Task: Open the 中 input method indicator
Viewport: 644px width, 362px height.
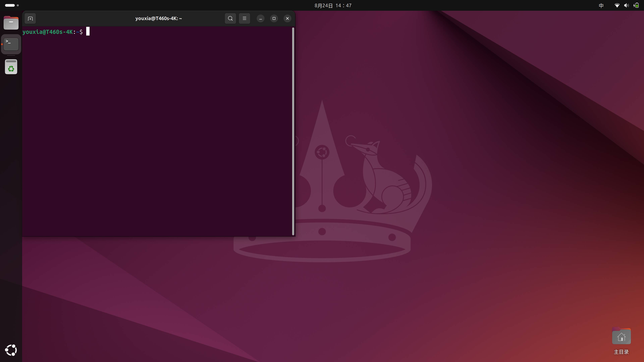Action: [601, 6]
